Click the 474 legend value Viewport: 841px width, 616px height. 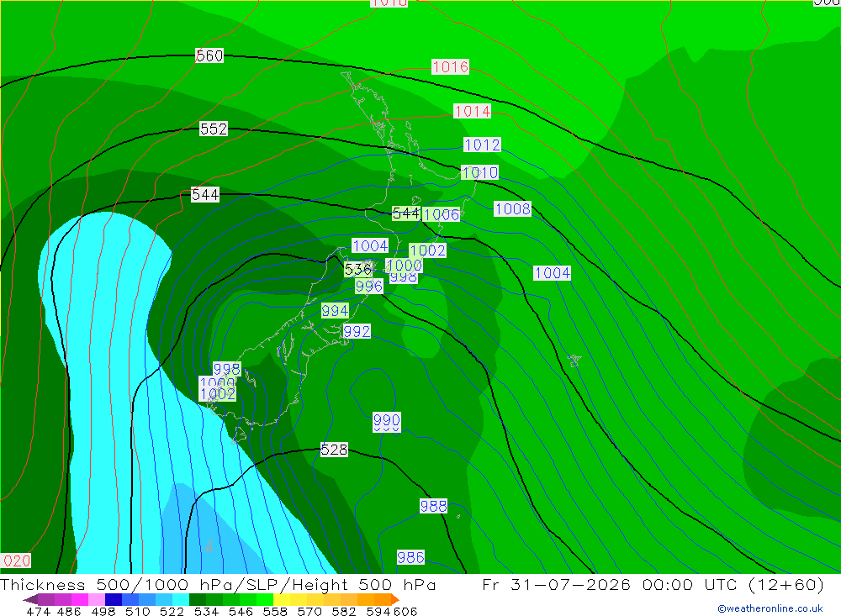(38, 611)
